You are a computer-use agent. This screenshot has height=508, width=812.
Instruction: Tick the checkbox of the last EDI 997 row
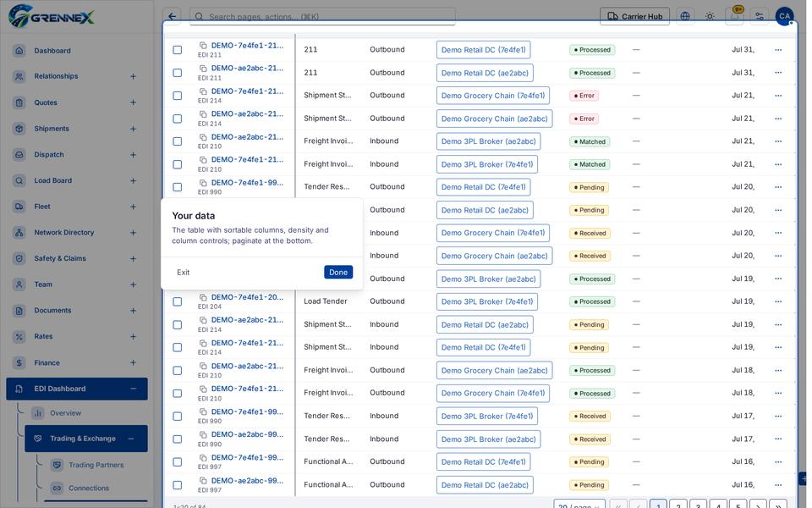point(177,484)
